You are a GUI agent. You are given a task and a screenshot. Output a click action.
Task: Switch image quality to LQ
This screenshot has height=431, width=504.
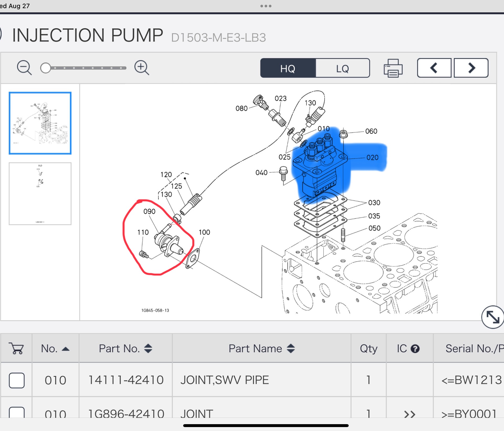(x=342, y=68)
